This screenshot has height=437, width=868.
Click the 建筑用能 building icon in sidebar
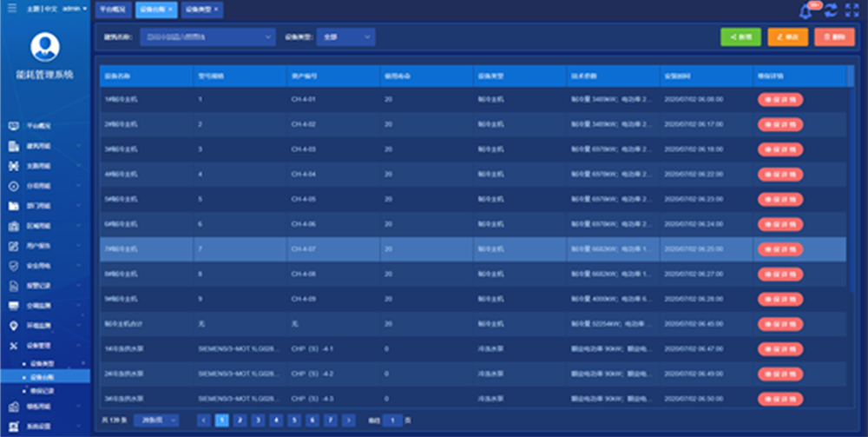click(13, 146)
